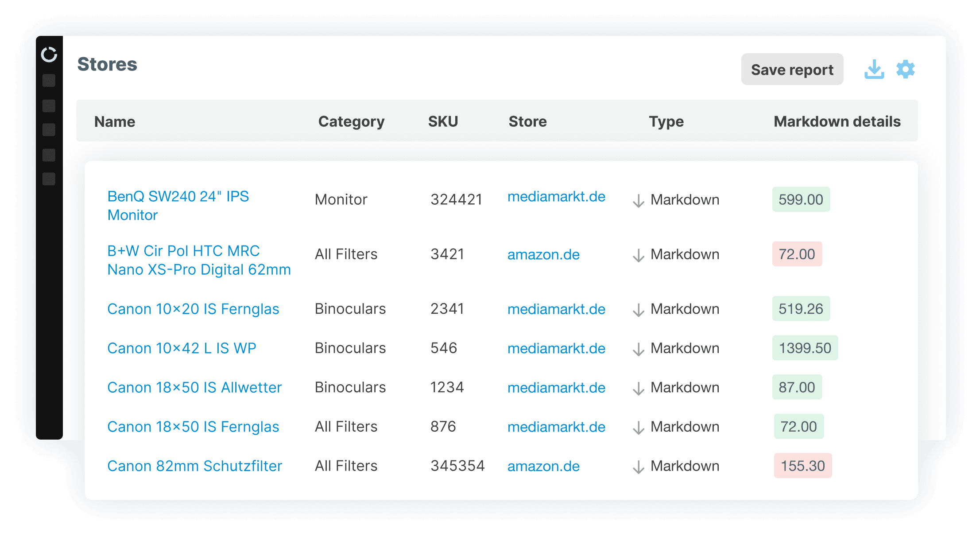Open the BenQ SW240 24" IPS Monitor link

coord(178,206)
